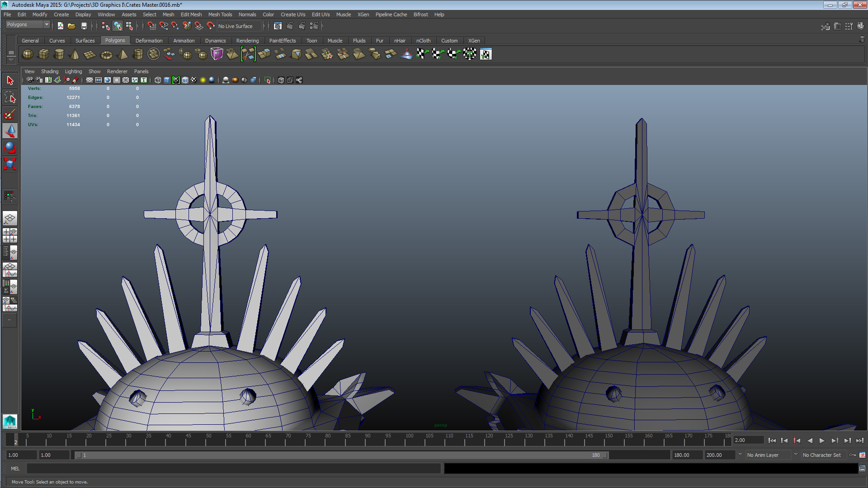Viewport: 868px width, 488px height.
Task: Activate the Lasso select tool
Action: (x=10, y=97)
